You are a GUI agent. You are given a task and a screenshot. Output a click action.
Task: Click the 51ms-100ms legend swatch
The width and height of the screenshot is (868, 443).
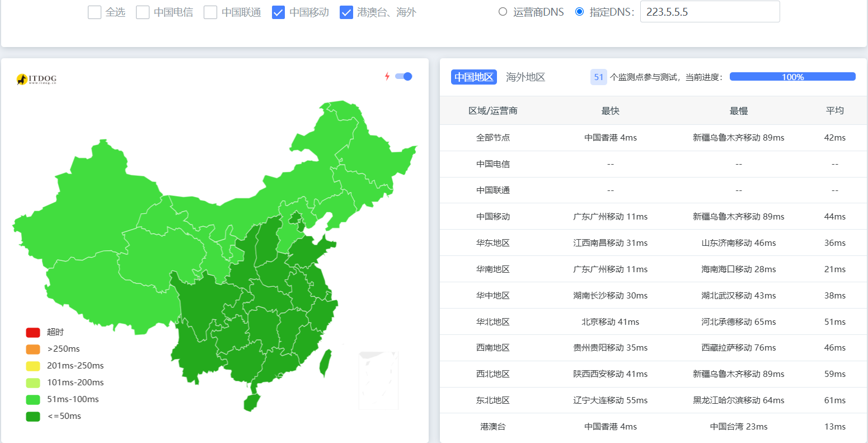click(33, 400)
